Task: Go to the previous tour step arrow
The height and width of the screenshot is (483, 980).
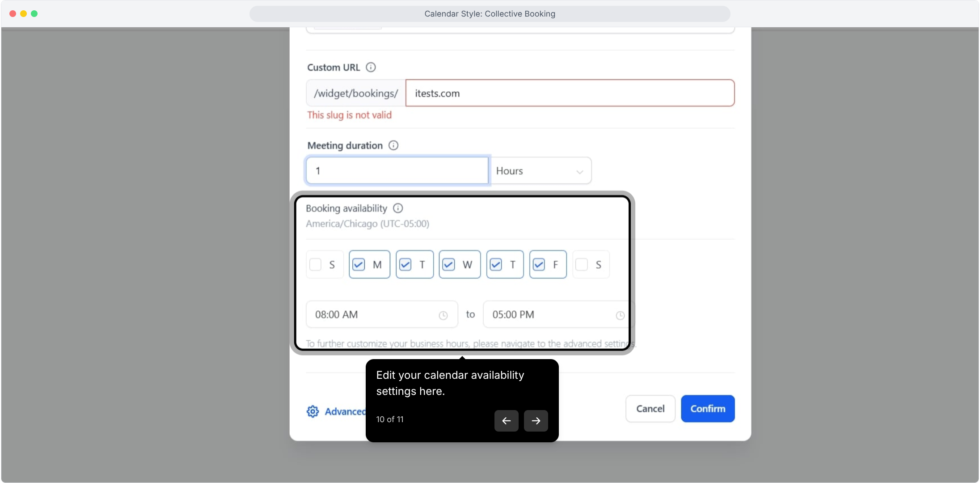Action: pyautogui.click(x=506, y=421)
